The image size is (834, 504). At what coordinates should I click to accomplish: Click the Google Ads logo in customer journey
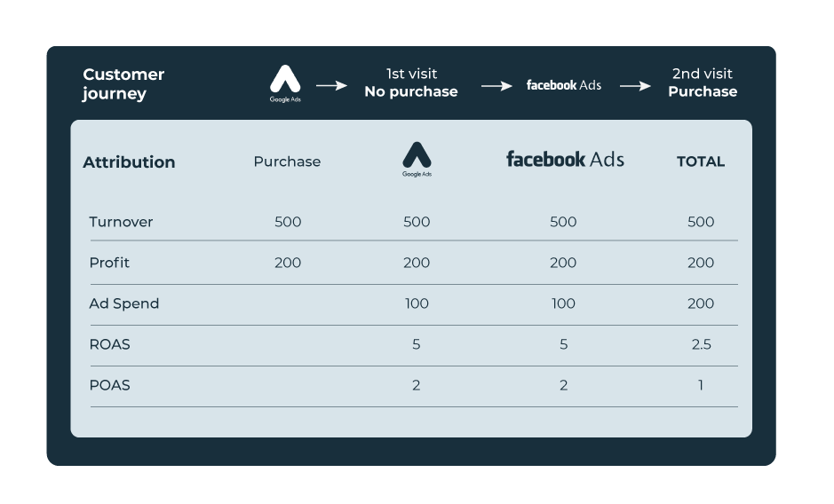[285, 83]
